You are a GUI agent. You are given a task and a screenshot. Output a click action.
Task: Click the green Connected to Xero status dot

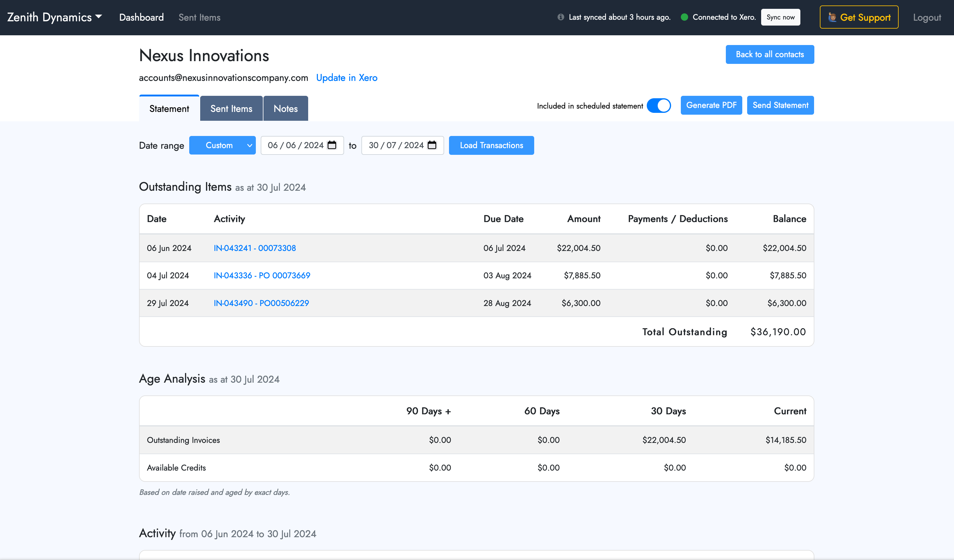[684, 17]
